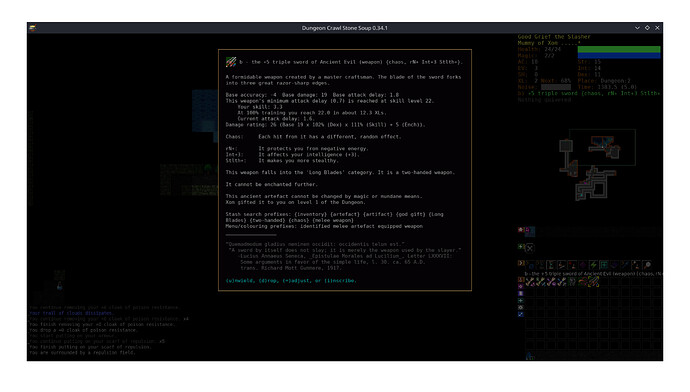Open the green lightning abilities tab icon
690x392 pixels.
coord(520,246)
